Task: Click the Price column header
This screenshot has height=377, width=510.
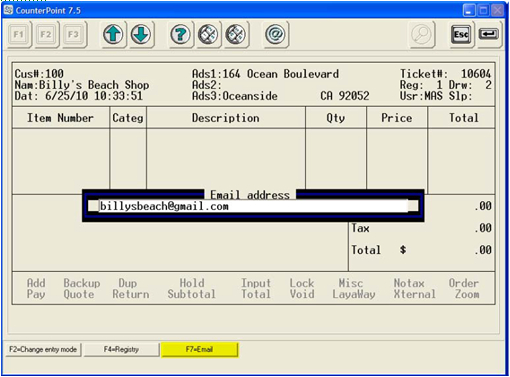Action: 397,118
